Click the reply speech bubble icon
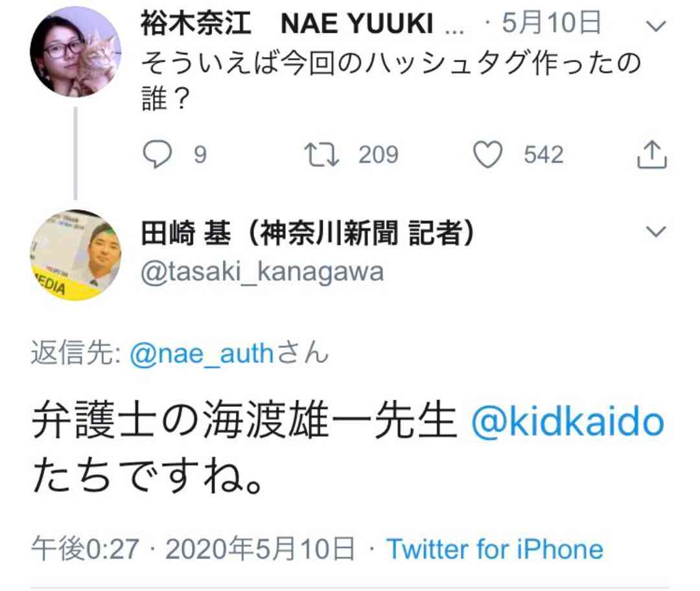 pos(157,154)
